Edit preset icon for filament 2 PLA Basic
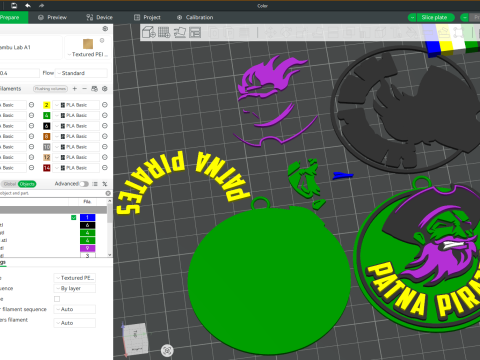Viewport: 480px width, 360px height. click(105, 105)
